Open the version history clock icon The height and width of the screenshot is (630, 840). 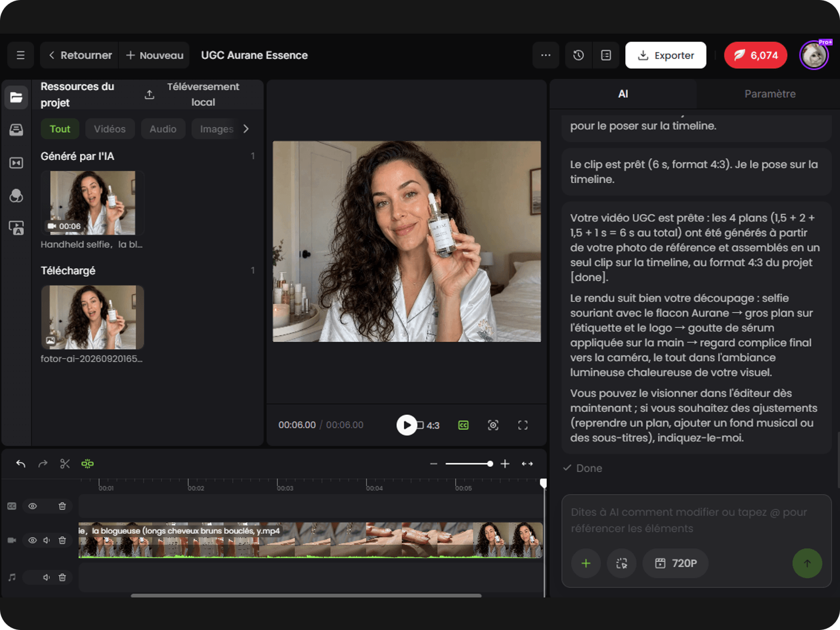pos(579,55)
